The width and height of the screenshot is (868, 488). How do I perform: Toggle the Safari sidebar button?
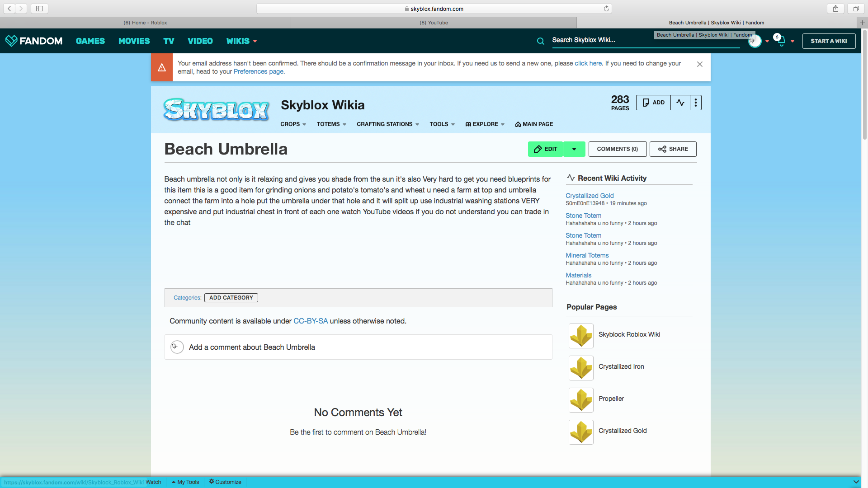point(39,8)
